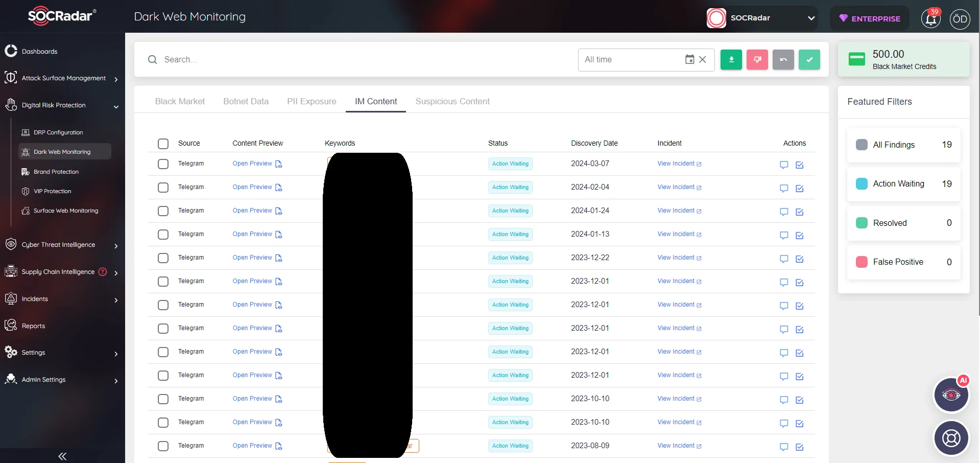Switch to the Black Market tab
Screen dimensions: 980x463
(180, 101)
